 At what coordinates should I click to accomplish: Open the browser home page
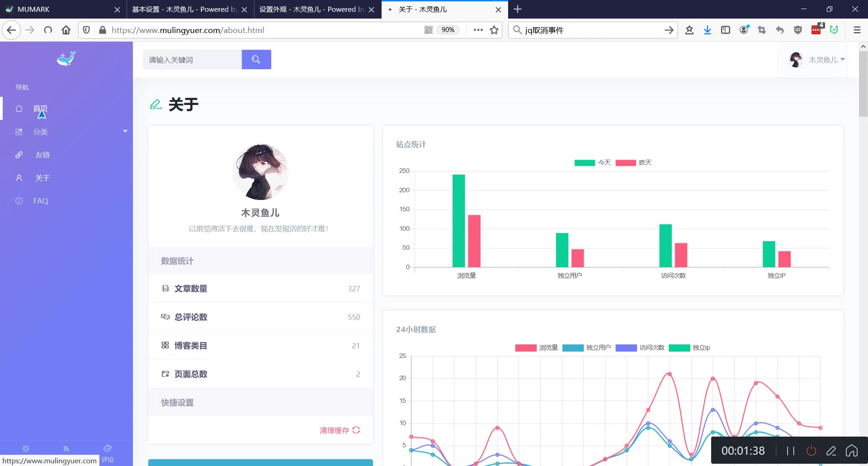66,30
